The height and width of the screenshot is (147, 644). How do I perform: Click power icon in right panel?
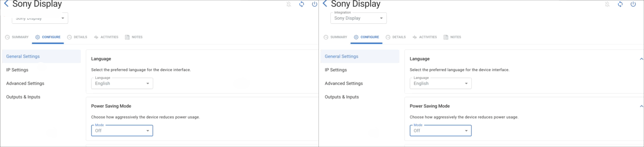coord(633,4)
